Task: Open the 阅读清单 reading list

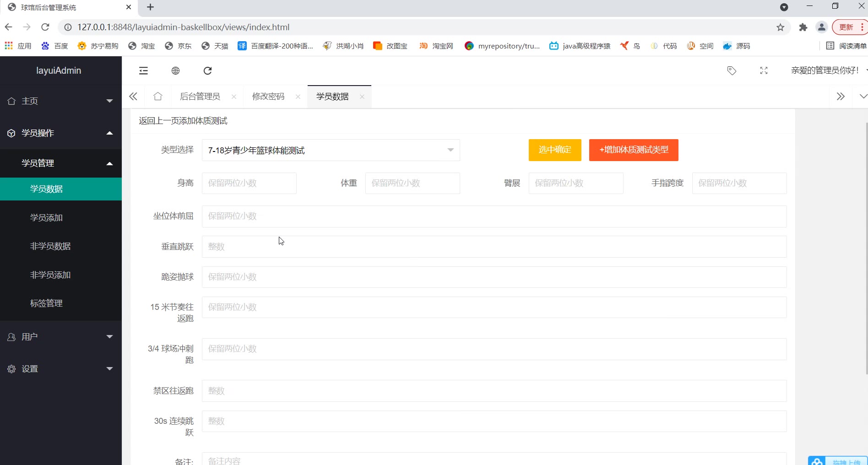Action: pyautogui.click(x=846, y=46)
